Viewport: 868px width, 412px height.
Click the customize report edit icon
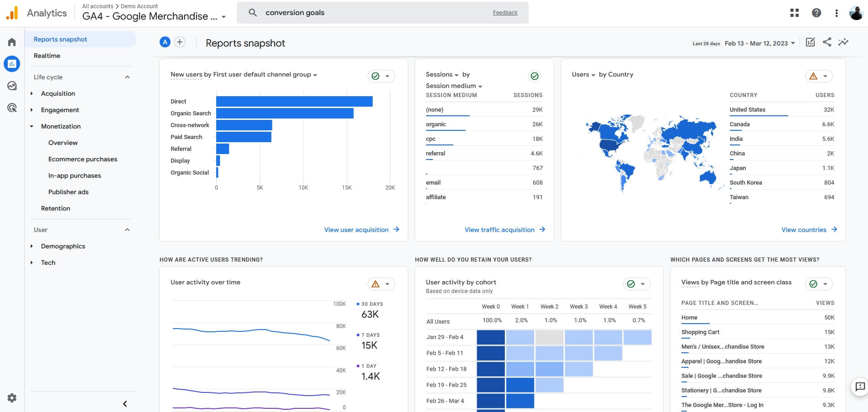810,42
